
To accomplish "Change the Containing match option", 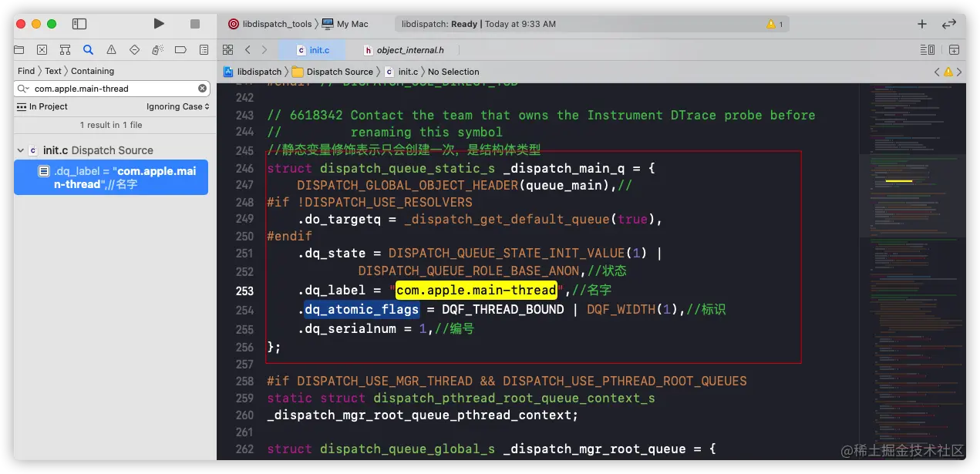I will [93, 71].
